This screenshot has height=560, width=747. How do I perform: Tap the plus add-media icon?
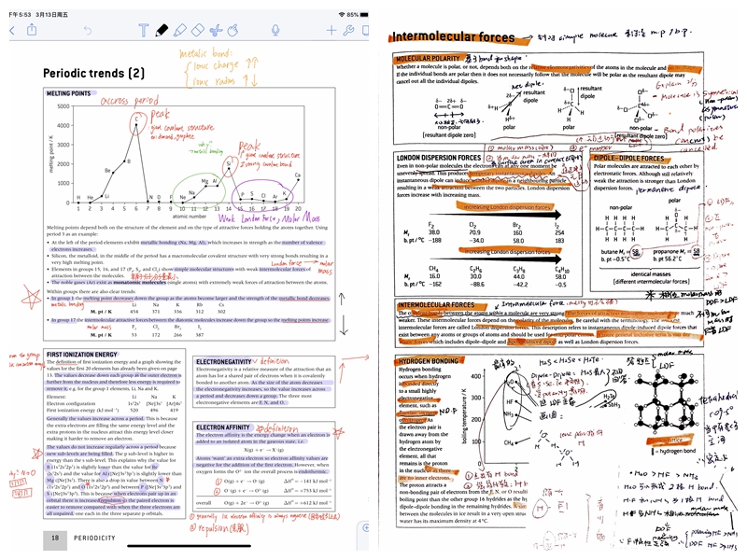331,31
